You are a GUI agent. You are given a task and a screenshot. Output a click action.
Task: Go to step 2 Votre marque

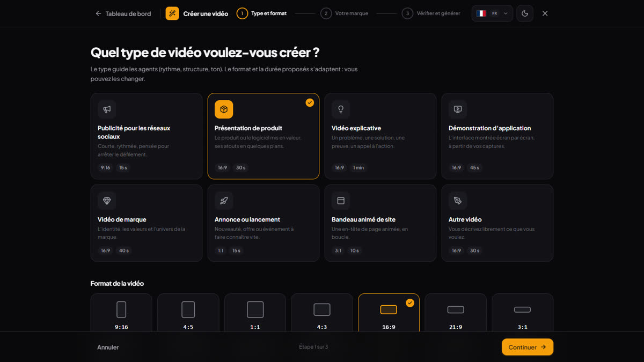(345, 13)
